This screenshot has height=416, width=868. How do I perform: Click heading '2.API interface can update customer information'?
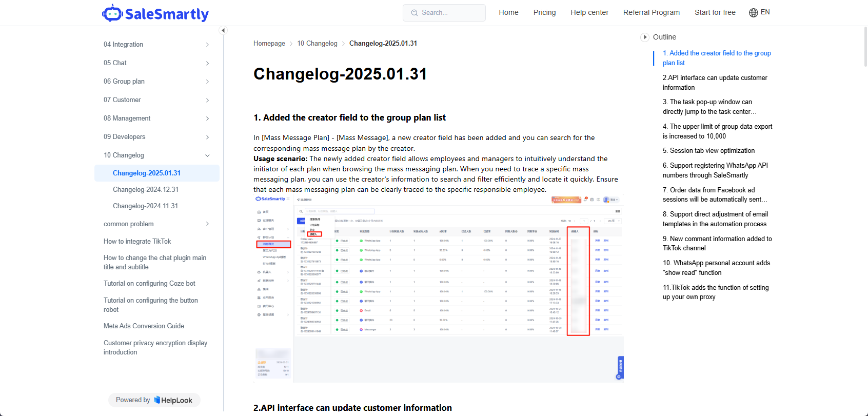point(352,408)
